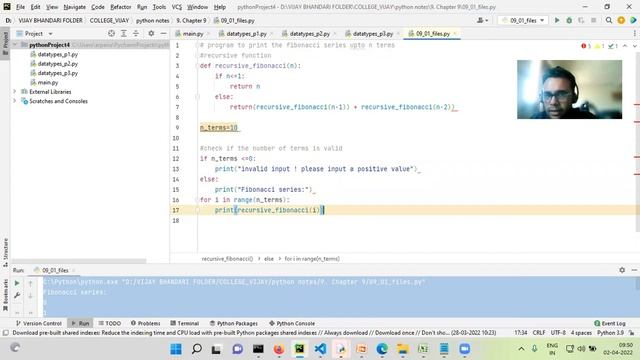The image size is (640, 360).
Task: Click the n_terms=10 line in editor
Action: pos(218,128)
